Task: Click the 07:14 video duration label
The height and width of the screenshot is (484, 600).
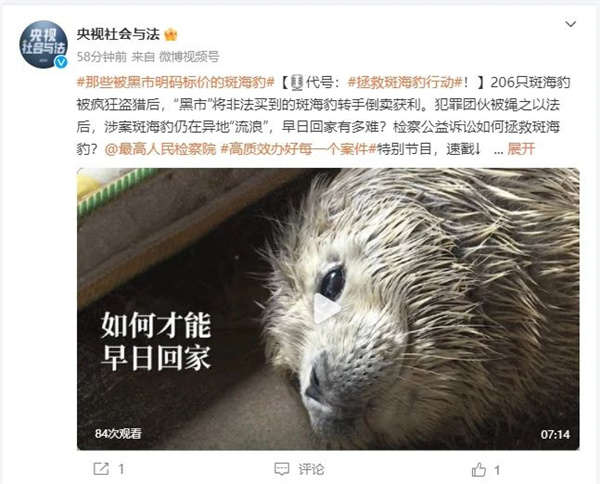Action: [555, 434]
